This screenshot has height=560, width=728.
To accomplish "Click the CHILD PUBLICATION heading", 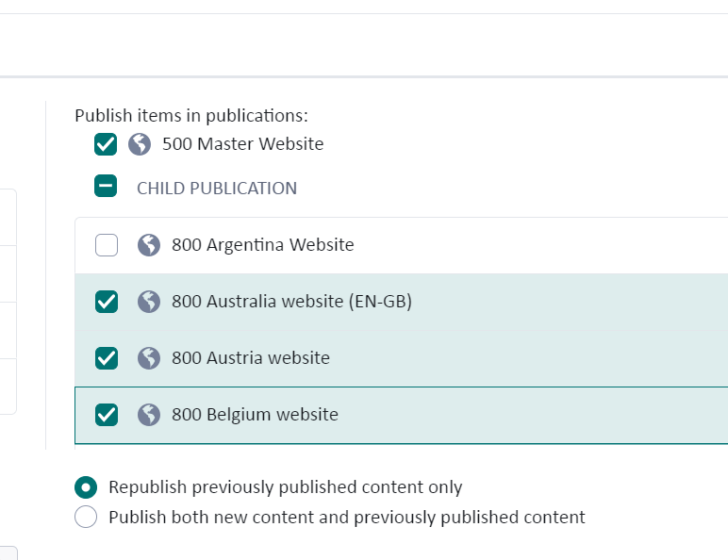I will tap(217, 188).
